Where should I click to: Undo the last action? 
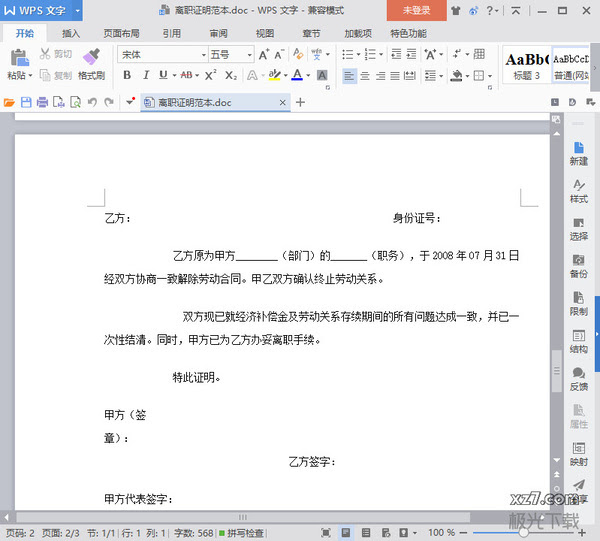point(92,102)
